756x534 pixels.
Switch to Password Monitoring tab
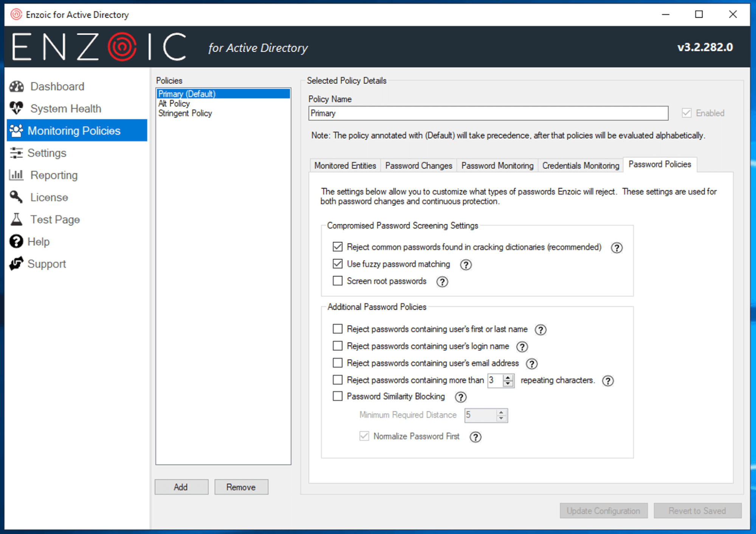pos(497,166)
